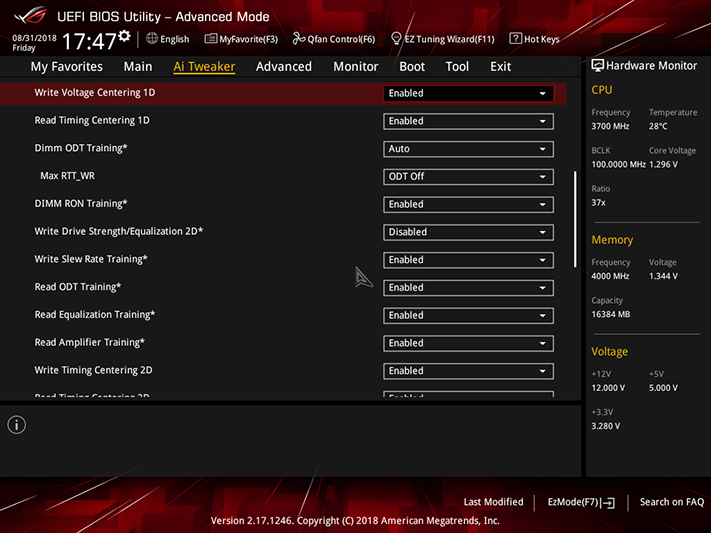Open Write Drive Strength/Equalization 2D dropdown

click(468, 232)
